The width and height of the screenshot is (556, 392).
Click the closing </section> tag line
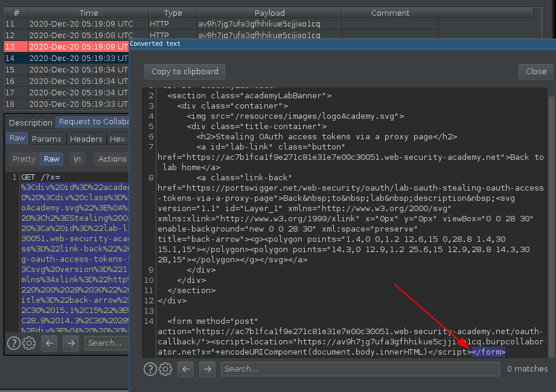pyautogui.click(x=191, y=291)
